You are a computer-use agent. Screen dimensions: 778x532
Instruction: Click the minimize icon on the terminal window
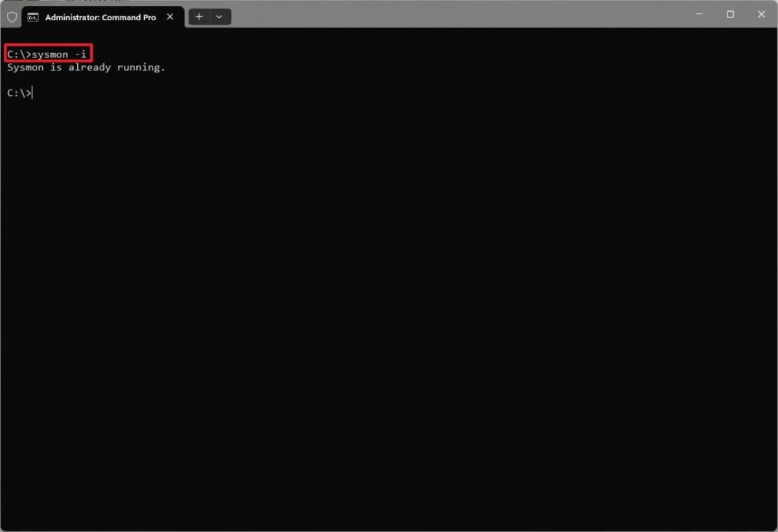click(699, 14)
